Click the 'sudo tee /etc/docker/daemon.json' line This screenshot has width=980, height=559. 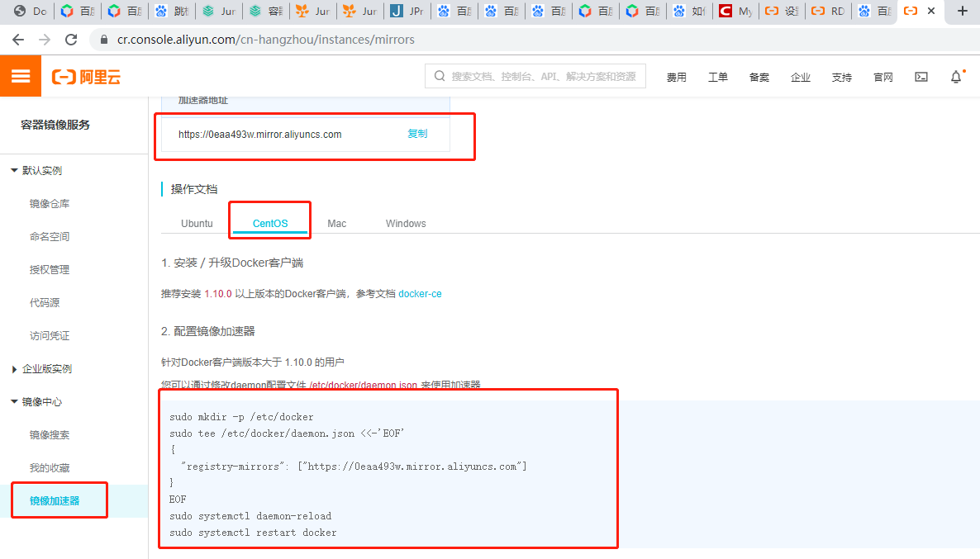pos(287,433)
